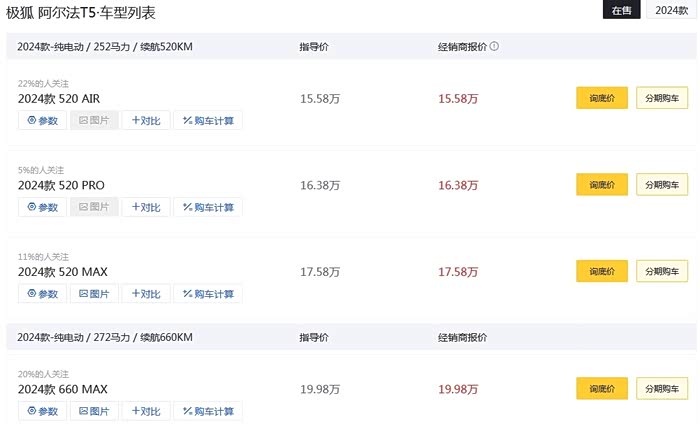Image resolution: width=700 pixels, height=424 pixels.
Task: Switch to the 2024款 tab
Action: [672, 10]
